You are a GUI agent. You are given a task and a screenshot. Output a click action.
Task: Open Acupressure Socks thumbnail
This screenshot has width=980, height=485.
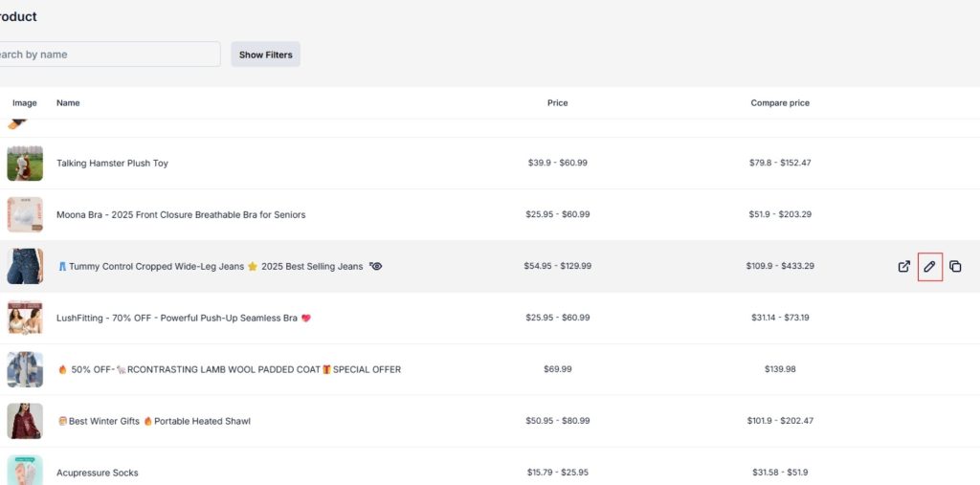[25, 470]
